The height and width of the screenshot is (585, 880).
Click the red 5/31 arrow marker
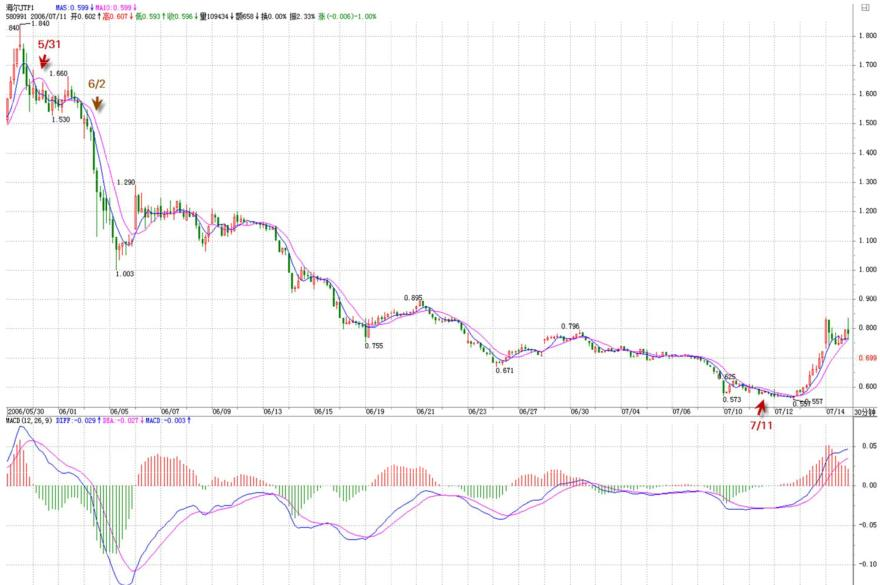pos(44,61)
